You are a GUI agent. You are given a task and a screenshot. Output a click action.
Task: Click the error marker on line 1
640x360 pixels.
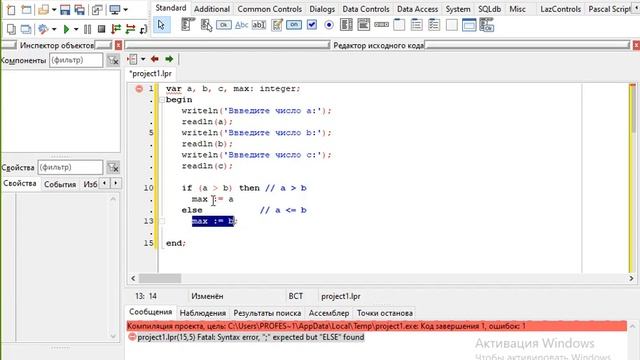tap(139, 89)
